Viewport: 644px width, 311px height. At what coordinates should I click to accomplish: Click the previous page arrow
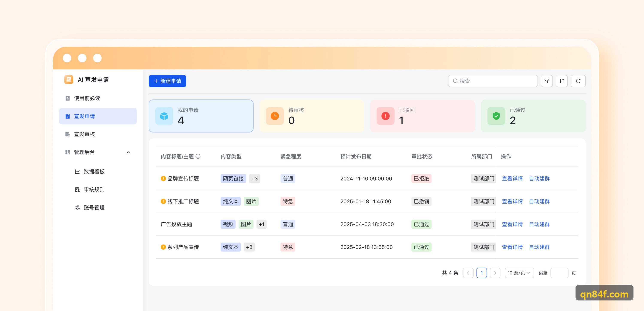pos(468,273)
